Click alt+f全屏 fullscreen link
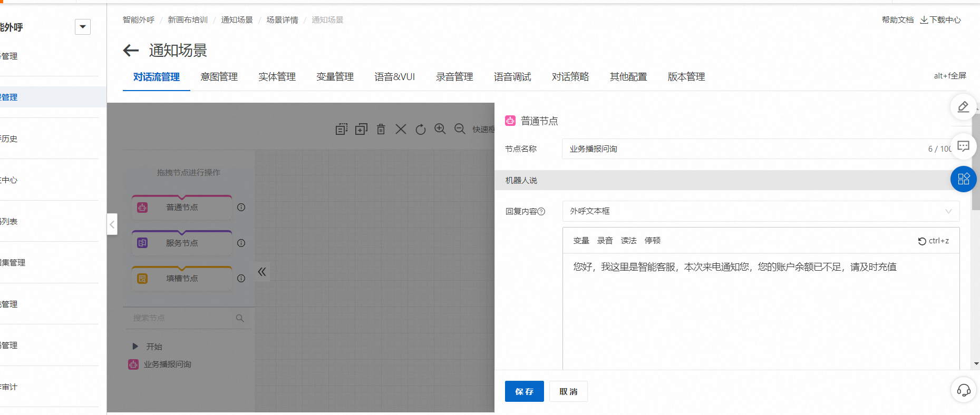Image resolution: width=980 pixels, height=415 pixels. pos(950,76)
